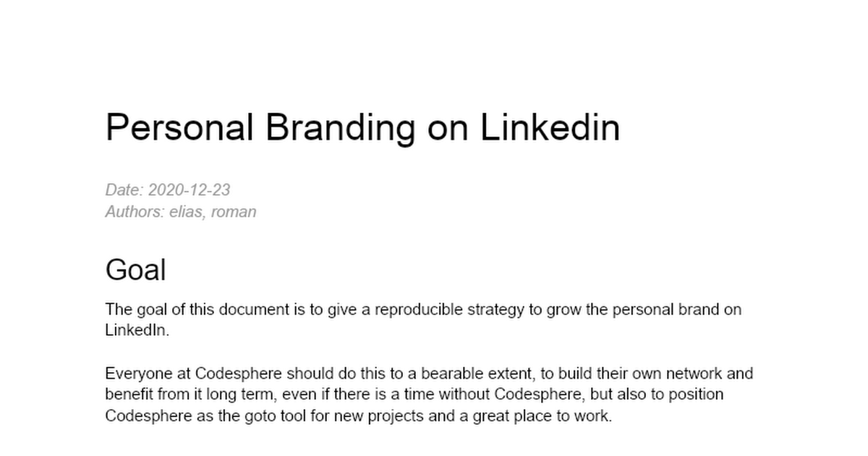The height and width of the screenshot is (456, 868).
Task: Click the author name 'roman'
Action: coord(234,212)
